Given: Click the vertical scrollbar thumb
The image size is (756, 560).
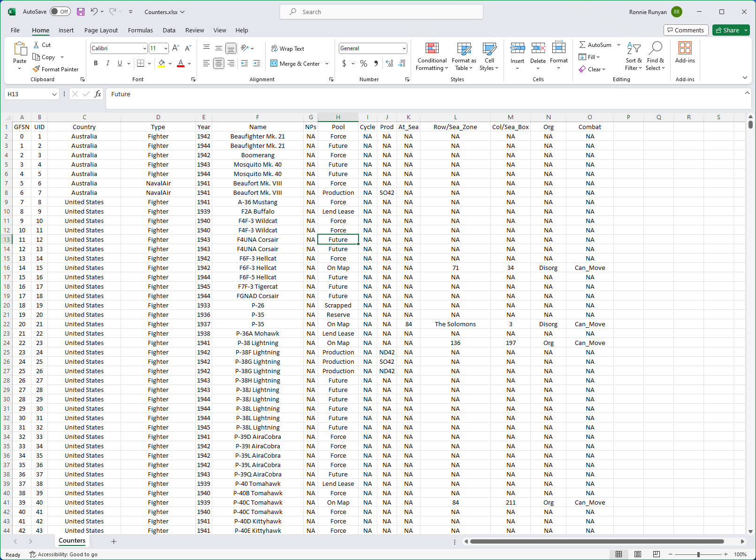Looking at the screenshot, I should coord(750,124).
